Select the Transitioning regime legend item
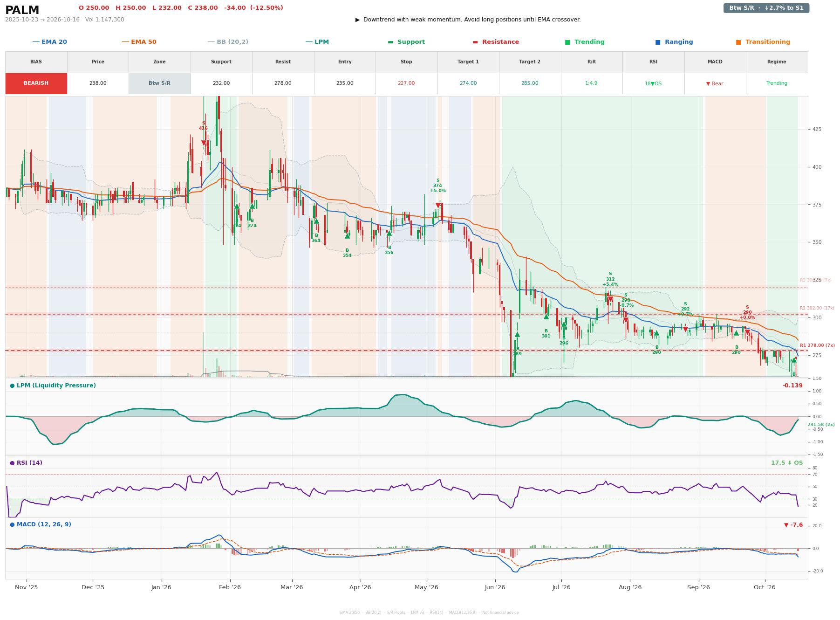Viewport: 840px width, 620px height. pyautogui.click(x=763, y=42)
